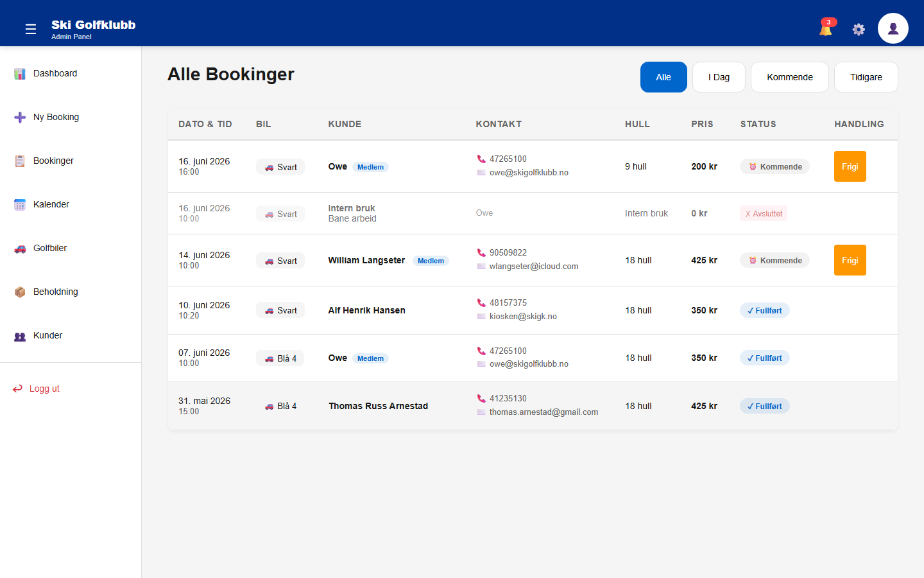Switch to the I Dag filter
This screenshot has height=578, width=924.
tap(719, 77)
